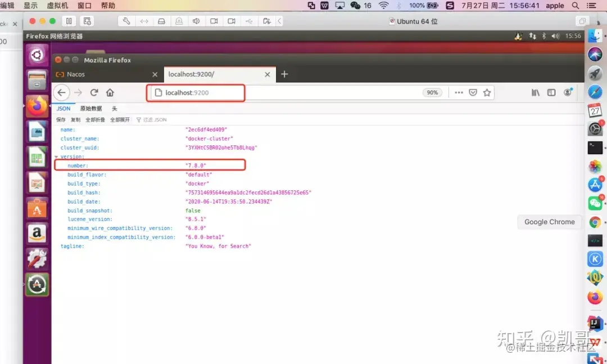Click Firefox icon in Ubuntu launcher
This screenshot has height=364, width=607.
tap(37, 106)
